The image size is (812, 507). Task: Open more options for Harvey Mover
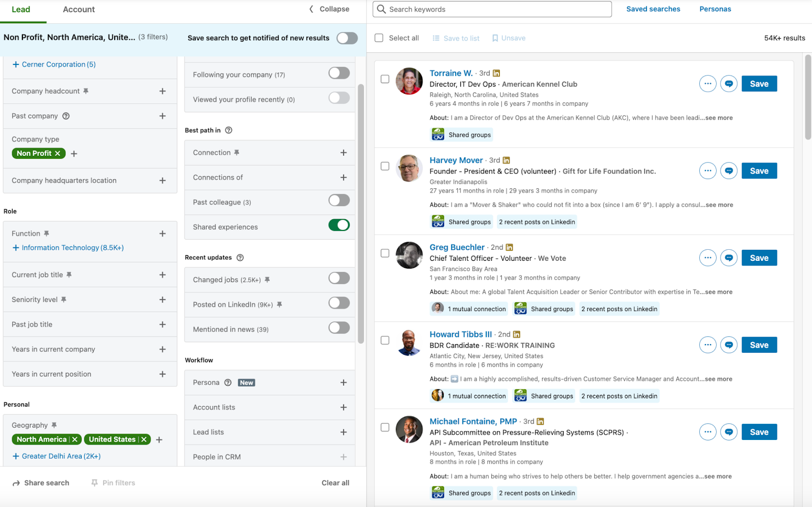click(x=707, y=171)
